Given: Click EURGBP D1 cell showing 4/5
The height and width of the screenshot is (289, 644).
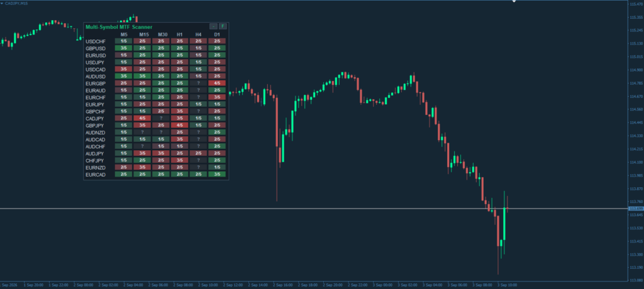Looking at the screenshot, I should [217, 83].
